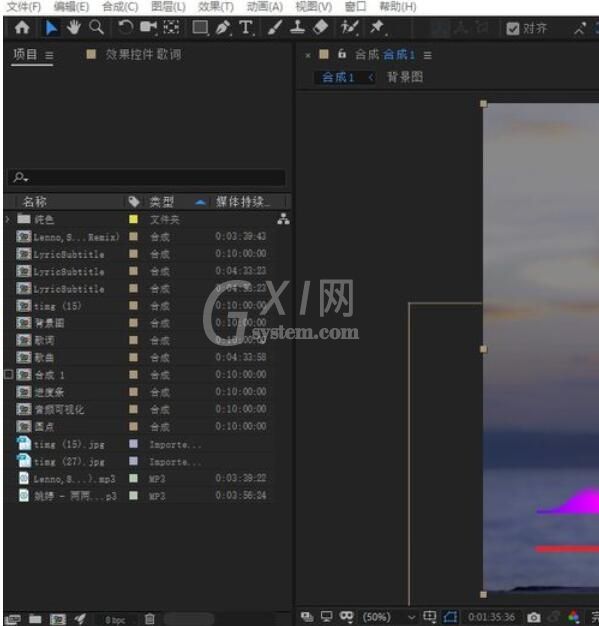Click the label tag column header icon

tap(134, 202)
